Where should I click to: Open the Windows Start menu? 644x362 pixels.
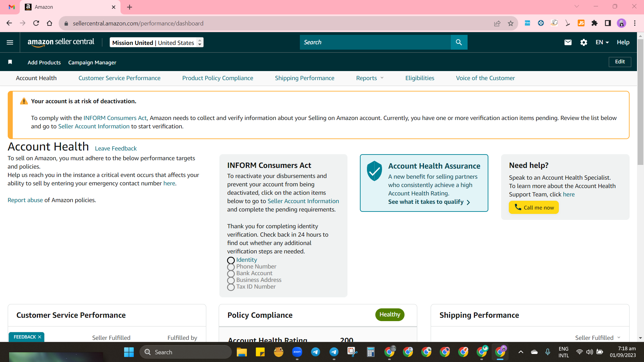[x=129, y=352]
